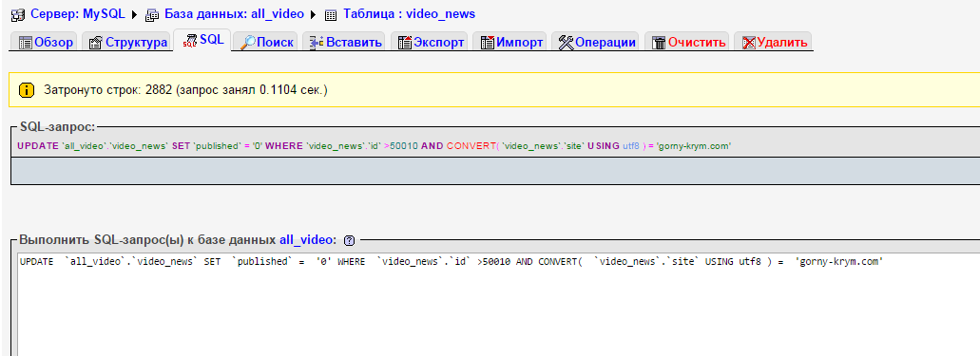Viewport: 980px width, 356px height.
Task: Click the Очистить trash icon
Action: tap(659, 43)
